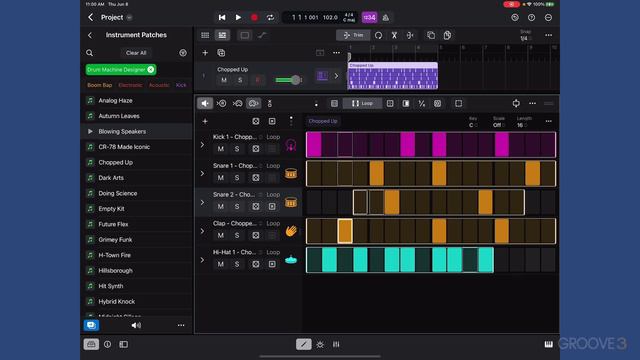Click the search magnifier in browser
The height and width of the screenshot is (360, 640).
point(89,53)
